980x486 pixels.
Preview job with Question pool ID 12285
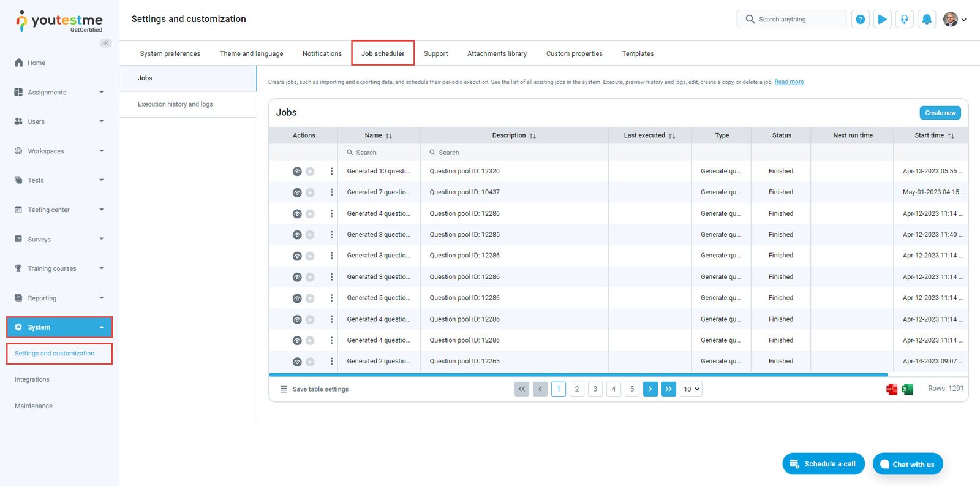(x=297, y=235)
